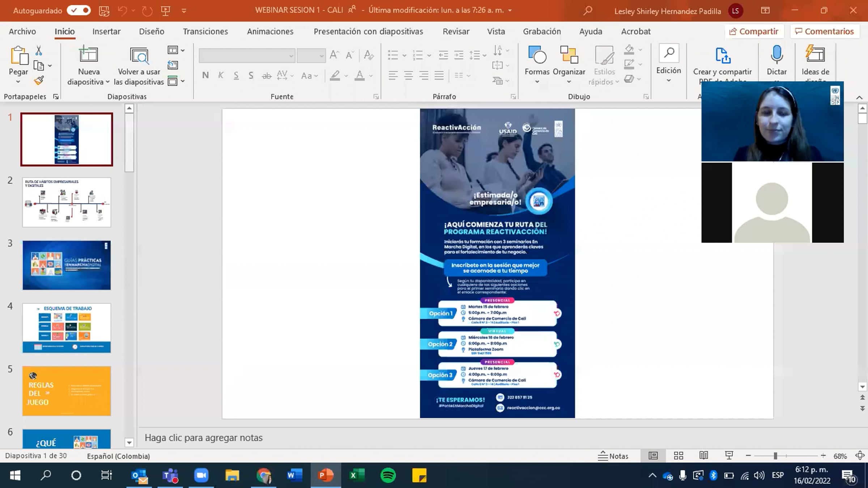The image size is (868, 488).
Task: Clear all formatting icon
Action: tap(369, 55)
